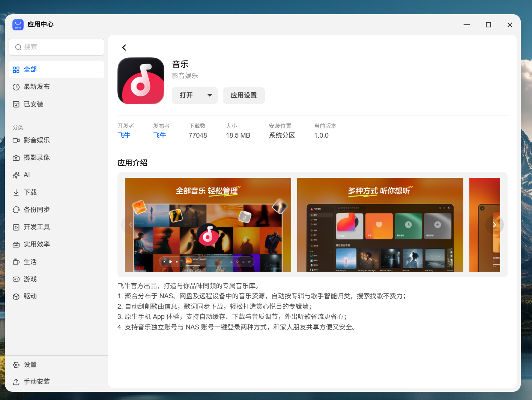The width and height of the screenshot is (532, 400).
Task: Click the 影音娱乐 subtitle under 音乐
Action: (185, 76)
